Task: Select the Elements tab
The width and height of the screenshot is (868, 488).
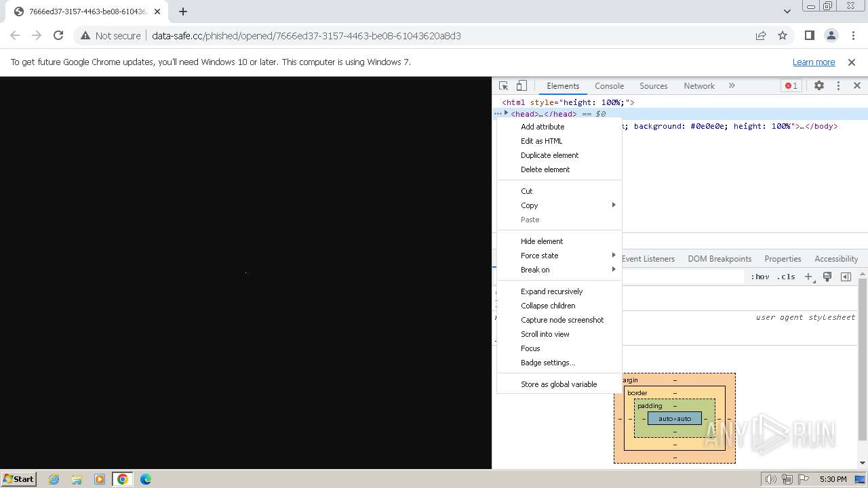Action: coord(563,86)
